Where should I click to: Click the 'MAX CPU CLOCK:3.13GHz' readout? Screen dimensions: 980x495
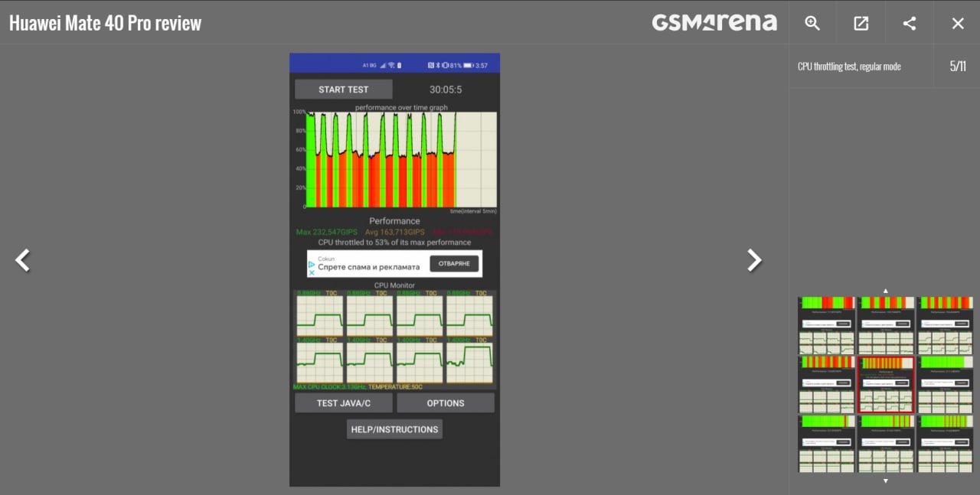[x=329, y=387]
